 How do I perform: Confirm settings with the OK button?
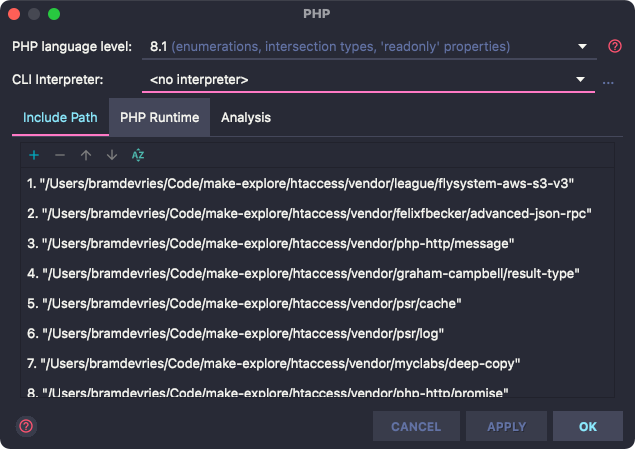coord(588,426)
